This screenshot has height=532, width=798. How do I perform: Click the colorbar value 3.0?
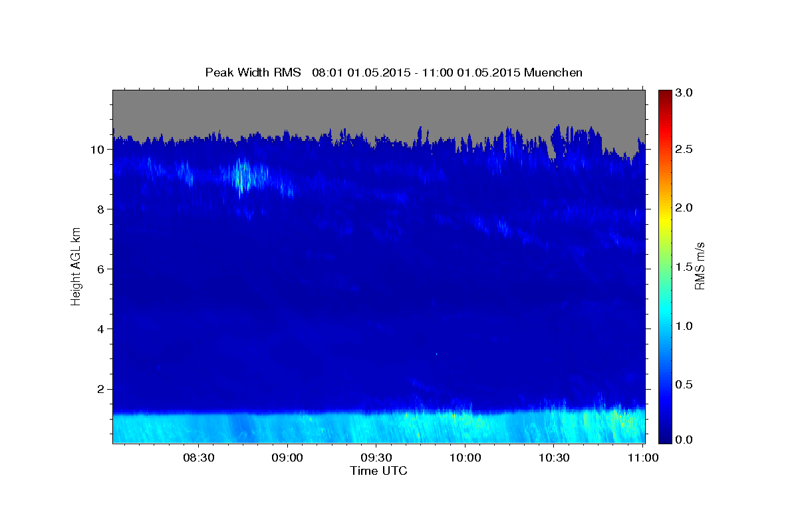684,92
